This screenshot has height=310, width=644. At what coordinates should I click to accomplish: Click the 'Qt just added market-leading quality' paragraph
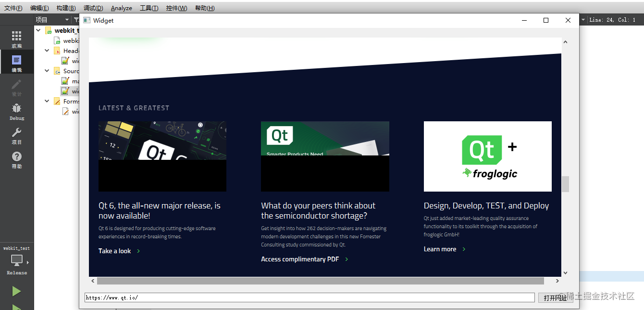point(481,226)
